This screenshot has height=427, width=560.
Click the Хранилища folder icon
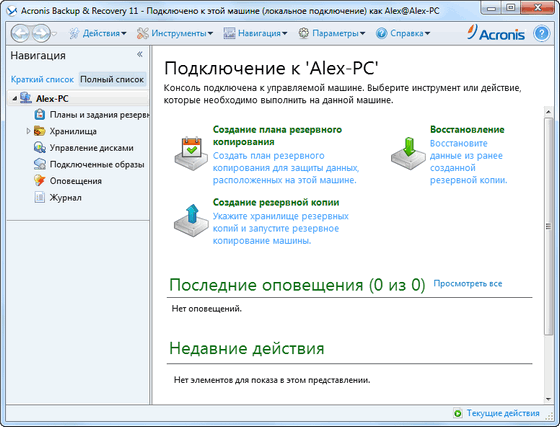tap(39, 131)
